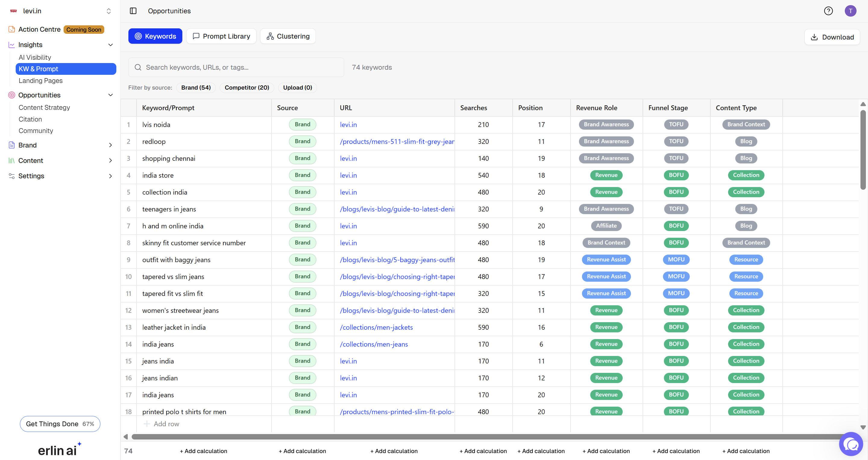The image size is (868, 460).
Task: Click the scroll-left arrow of the table
Action: tap(126, 437)
